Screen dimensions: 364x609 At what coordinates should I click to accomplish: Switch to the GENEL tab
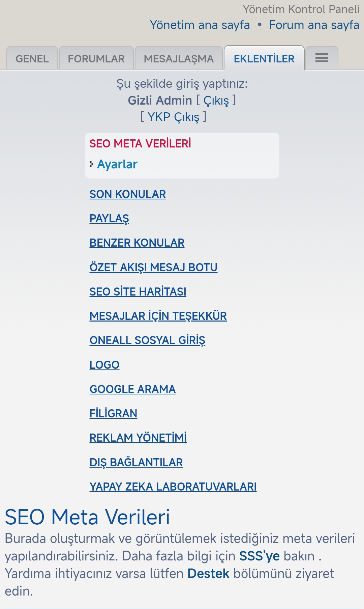32,58
